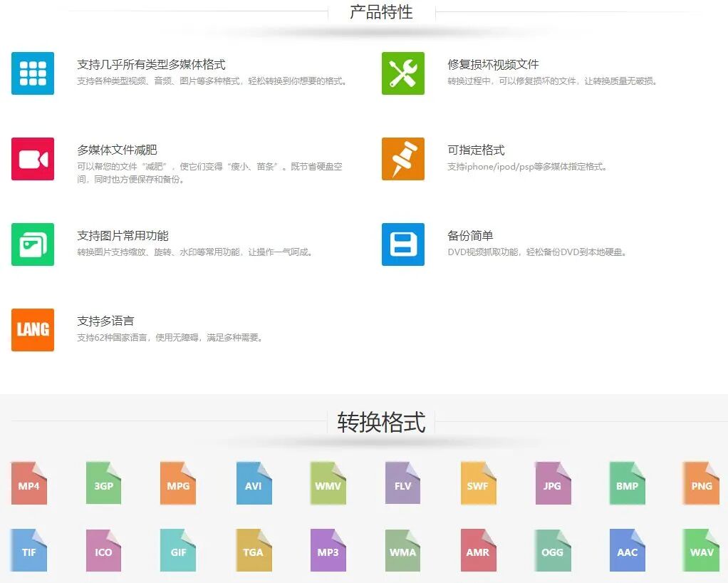Click description mentioning iphone/ipod/psp formats

[527, 166]
